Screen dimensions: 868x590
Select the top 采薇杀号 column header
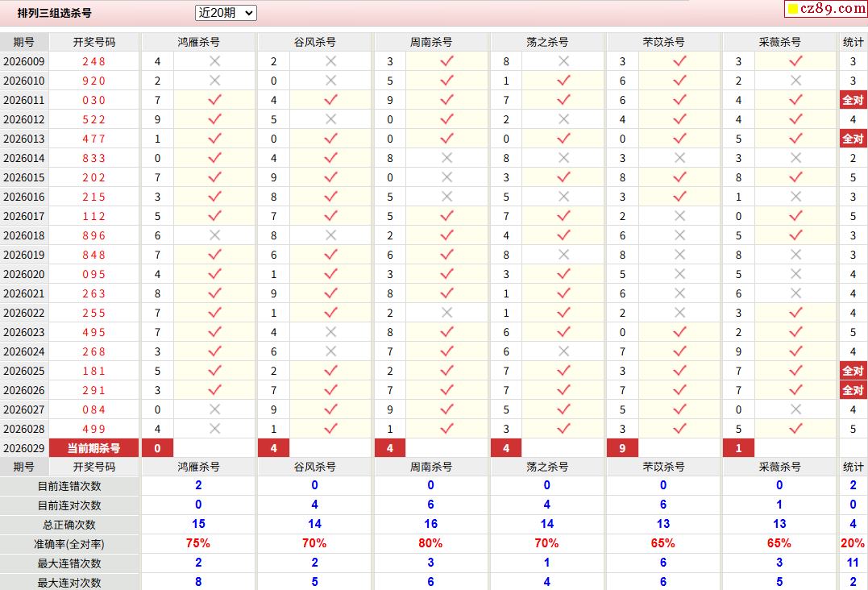click(x=779, y=42)
